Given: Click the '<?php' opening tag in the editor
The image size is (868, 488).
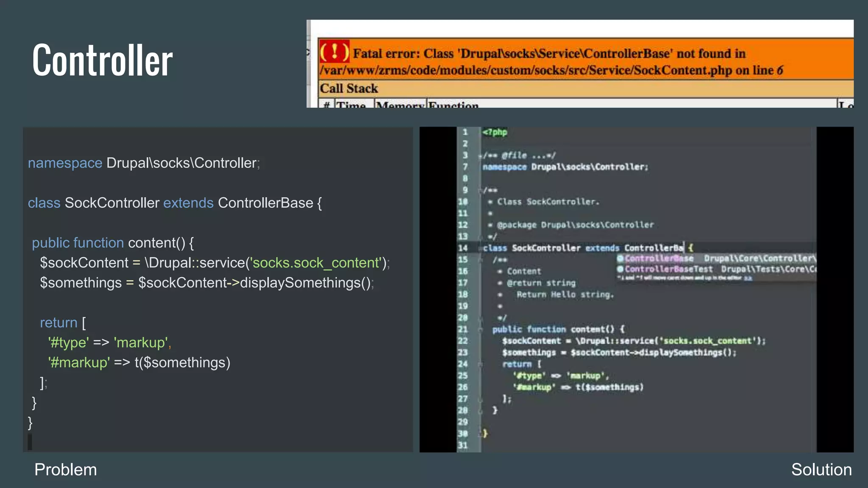Looking at the screenshot, I should [x=495, y=132].
